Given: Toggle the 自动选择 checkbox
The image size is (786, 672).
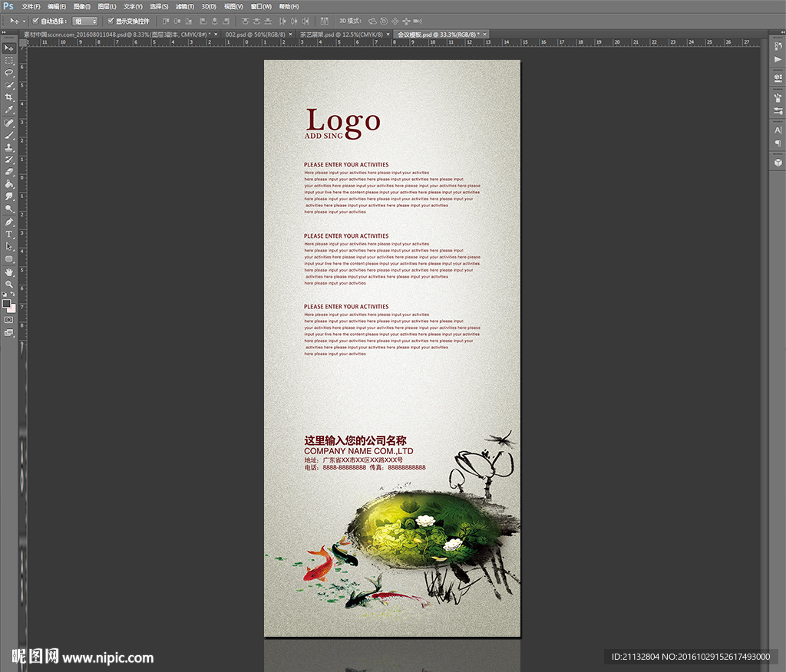Looking at the screenshot, I should 35,21.
